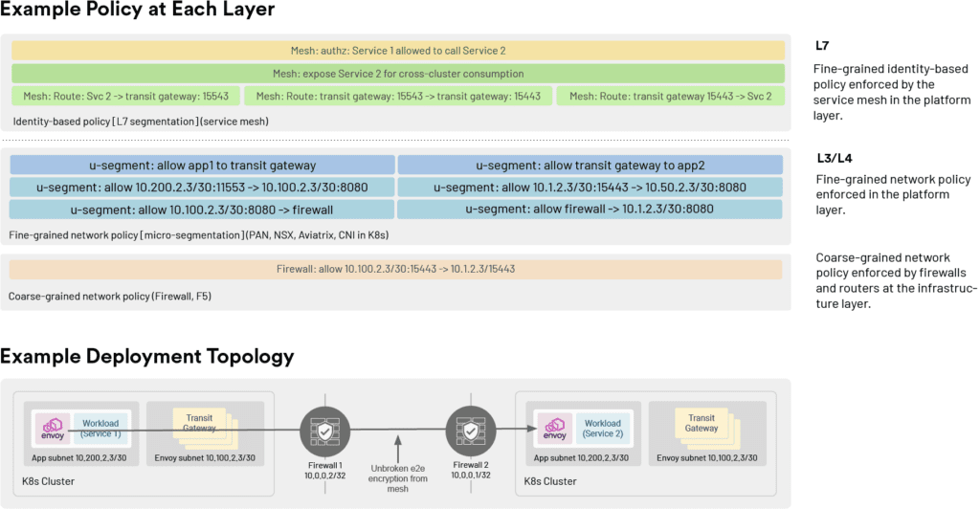Select 'Route: transit gateway 15443 -> Svc 2' box
980x509 pixels.
pos(670,96)
